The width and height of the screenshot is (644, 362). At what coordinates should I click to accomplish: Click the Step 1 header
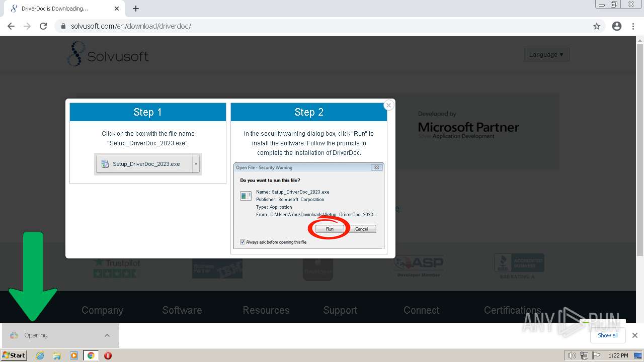point(148,112)
